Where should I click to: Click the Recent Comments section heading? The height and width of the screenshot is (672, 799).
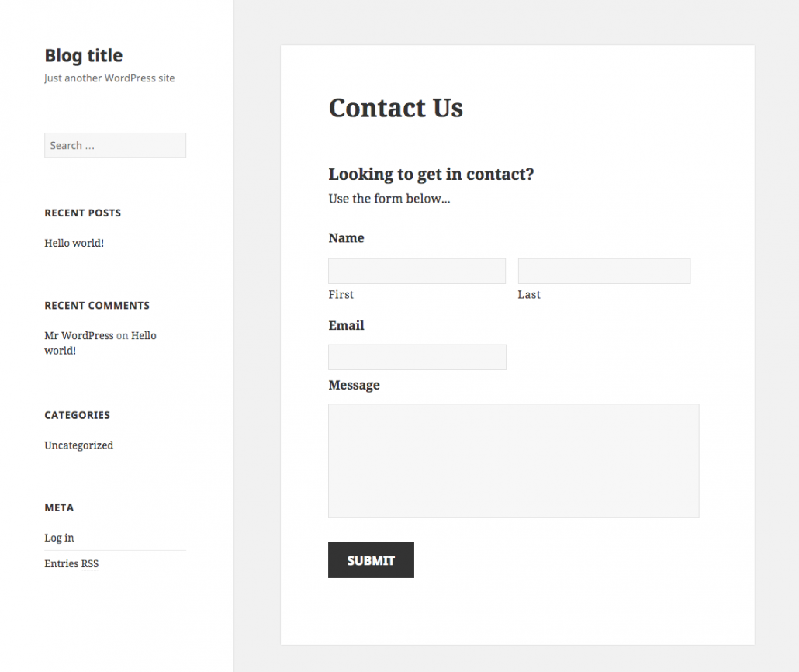pos(96,305)
